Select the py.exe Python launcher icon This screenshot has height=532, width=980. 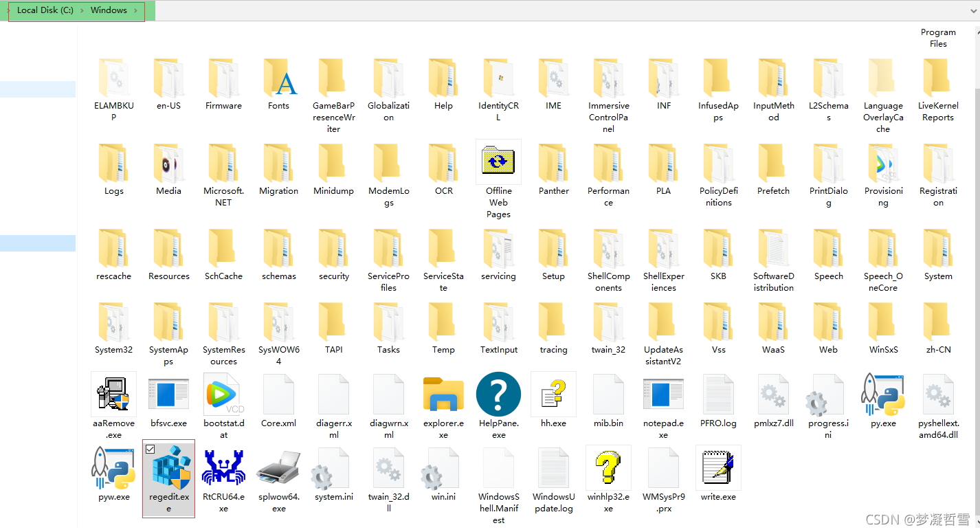(x=883, y=395)
